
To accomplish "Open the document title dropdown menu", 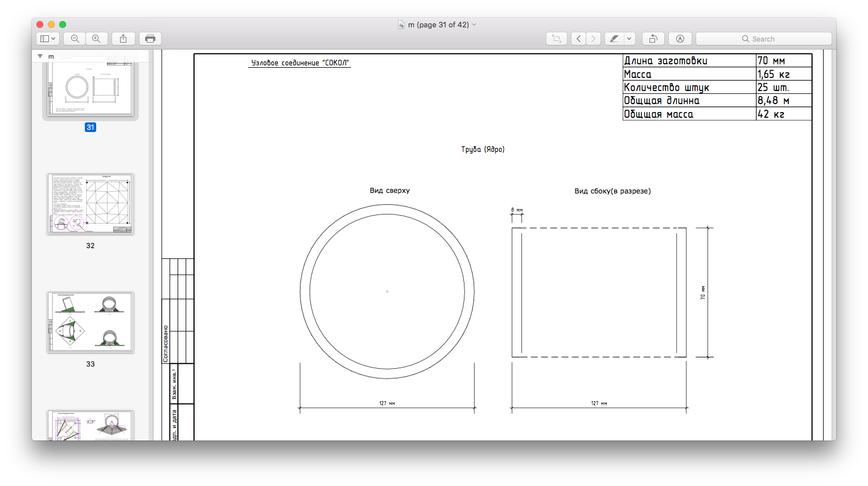I will [474, 24].
